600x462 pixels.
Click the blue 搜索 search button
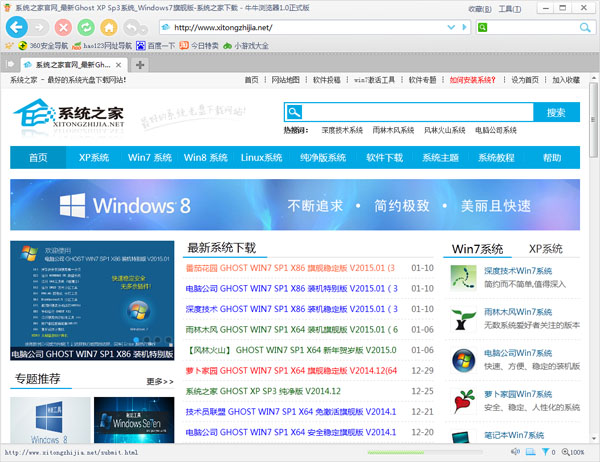pos(556,113)
